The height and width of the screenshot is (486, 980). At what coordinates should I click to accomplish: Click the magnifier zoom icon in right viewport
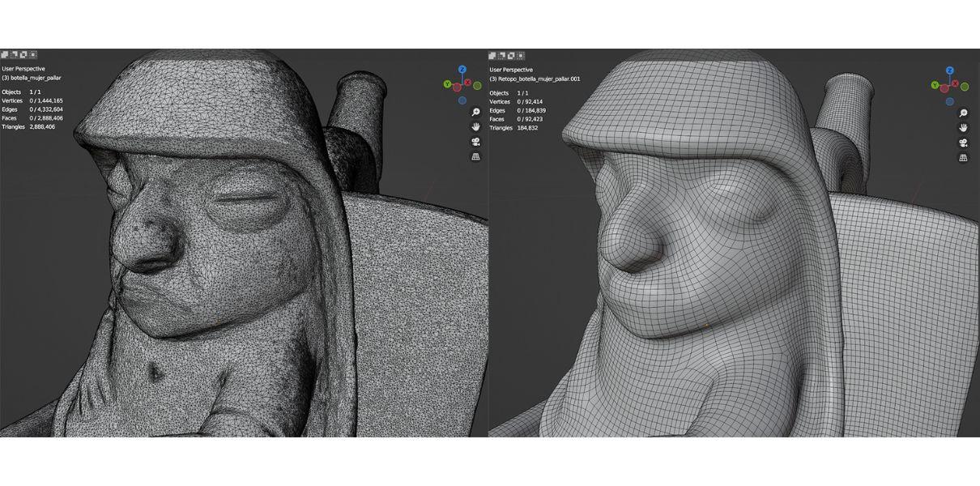(x=963, y=113)
